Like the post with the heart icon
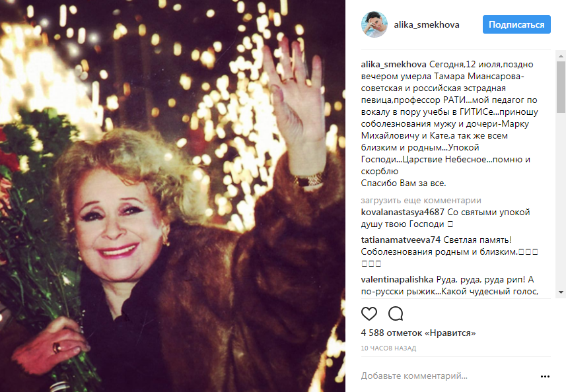This screenshot has width=566, height=392. coord(369,313)
